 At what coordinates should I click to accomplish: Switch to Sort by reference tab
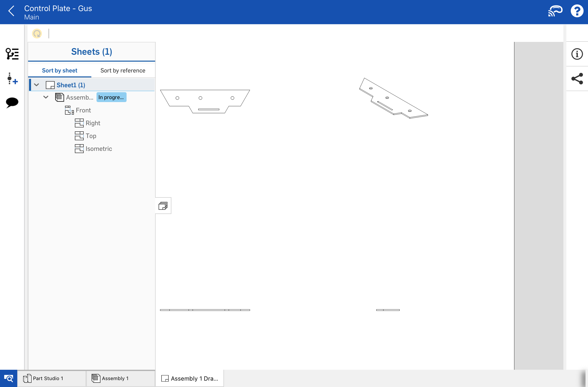click(x=123, y=71)
